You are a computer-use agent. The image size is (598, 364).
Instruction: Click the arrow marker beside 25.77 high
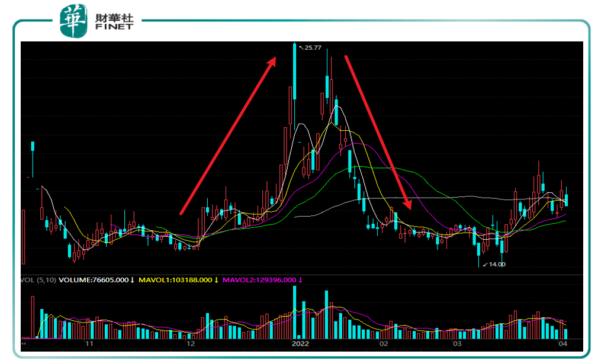301,47
